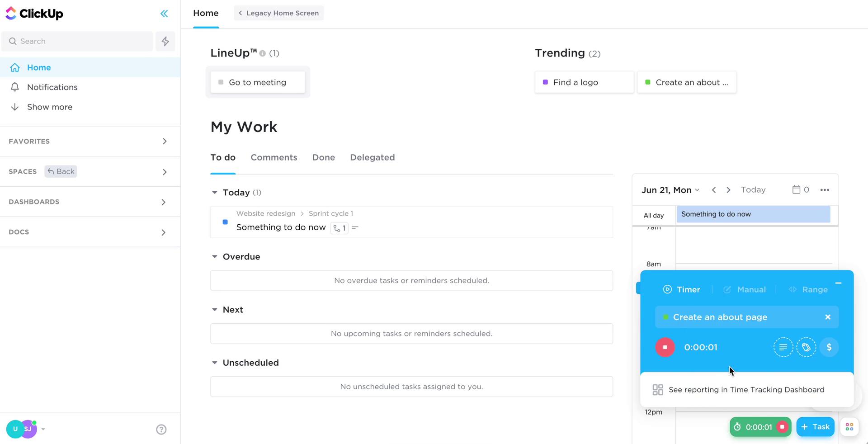The height and width of the screenshot is (444, 868).
Task: Toggle billable dollar icon
Action: pyautogui.click(x=829, y=347)
